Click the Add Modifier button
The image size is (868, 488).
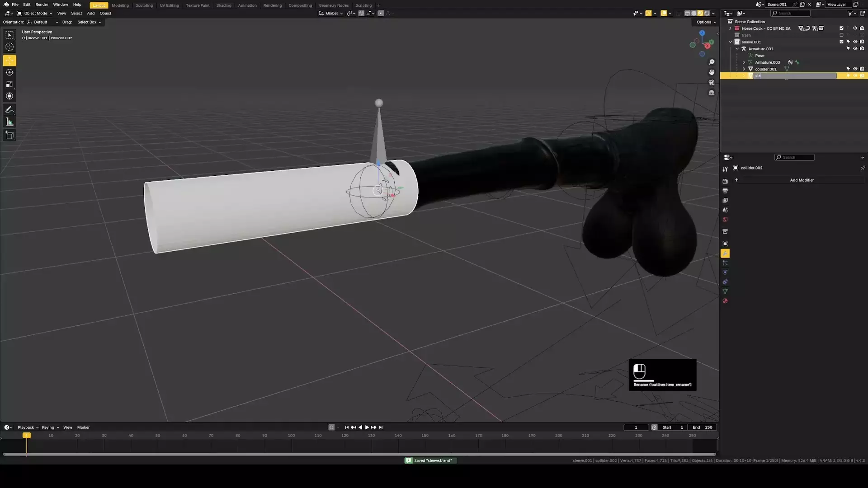801,180
